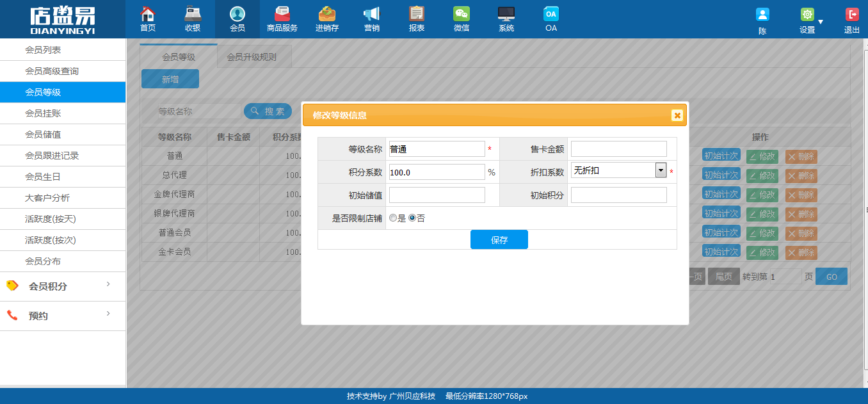868x404 pixels.
Task: Open 会员生日 in the sidebar
Action: (x=63, y=177)
